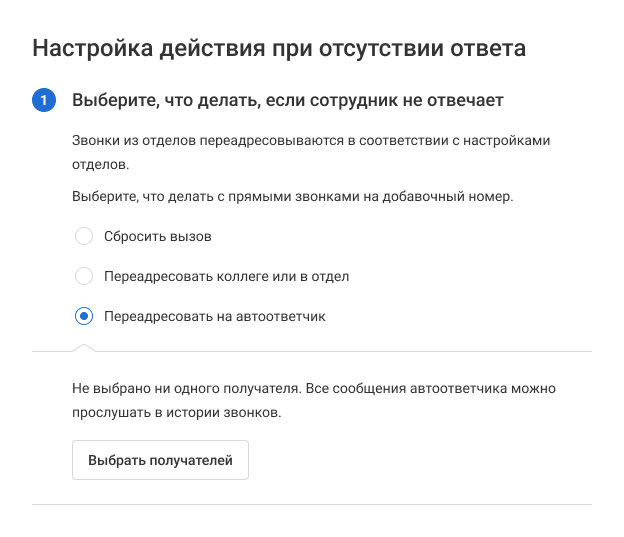
Task: Click the 'Сбросить вызов' label text
Action: [x=158, y=236]
